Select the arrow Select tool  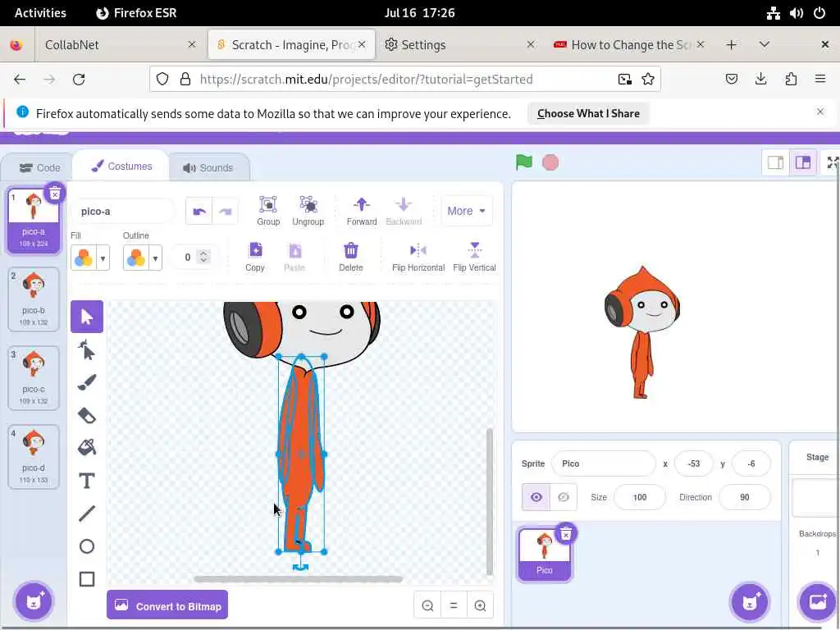(87, 317)
